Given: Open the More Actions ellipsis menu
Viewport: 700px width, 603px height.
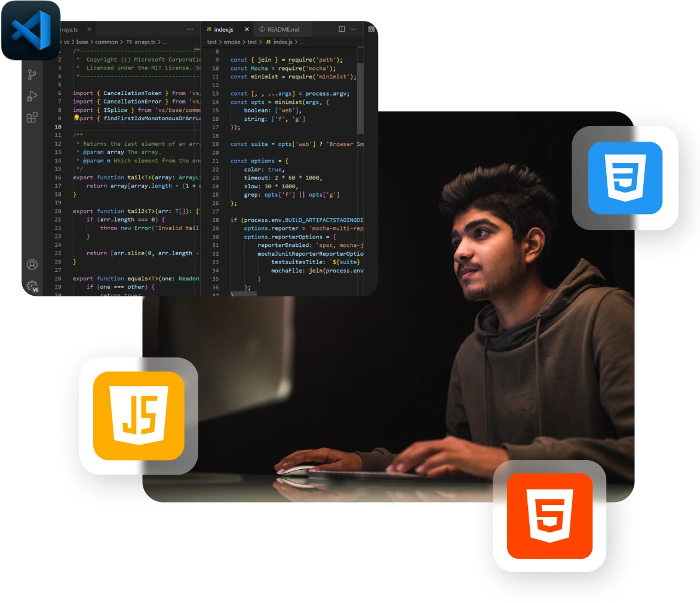Looking at the screenshot, I should tap(353, 29).
